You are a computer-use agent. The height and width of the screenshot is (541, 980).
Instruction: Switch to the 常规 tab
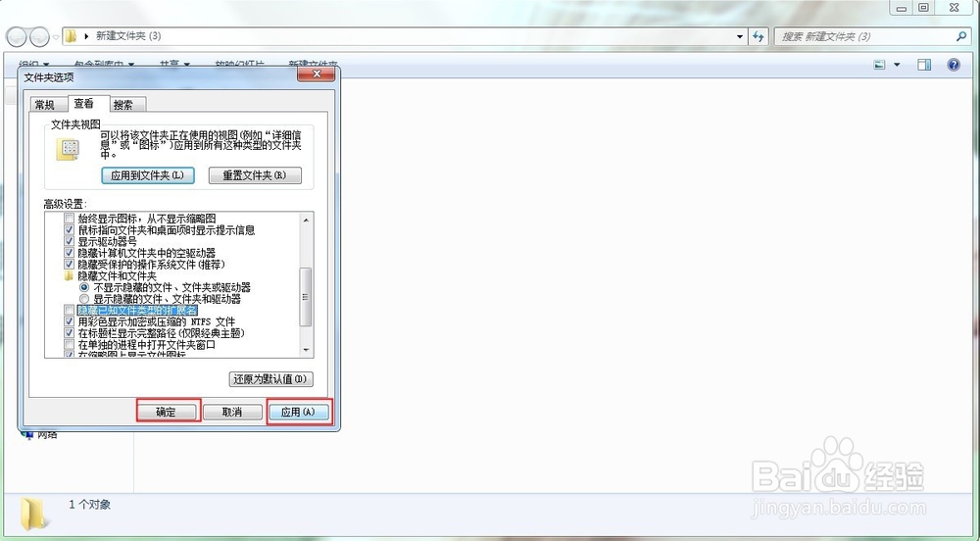pyautogui.click(x=45, y=104)
